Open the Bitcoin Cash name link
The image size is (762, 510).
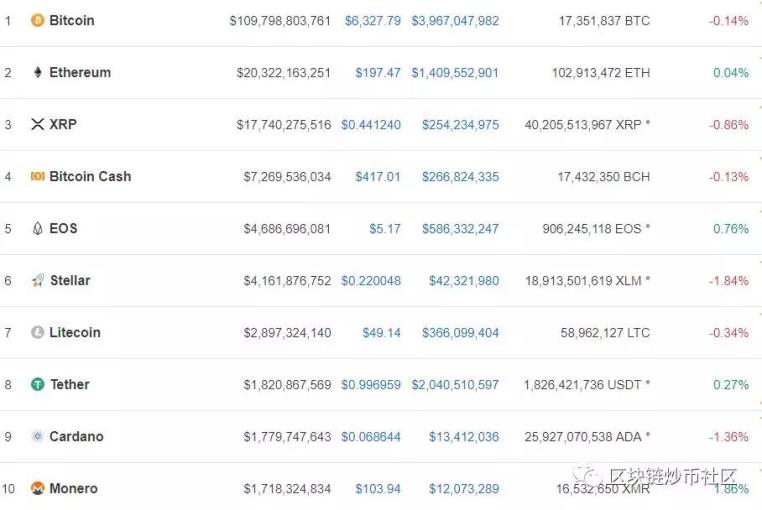[x=90, y=176]
